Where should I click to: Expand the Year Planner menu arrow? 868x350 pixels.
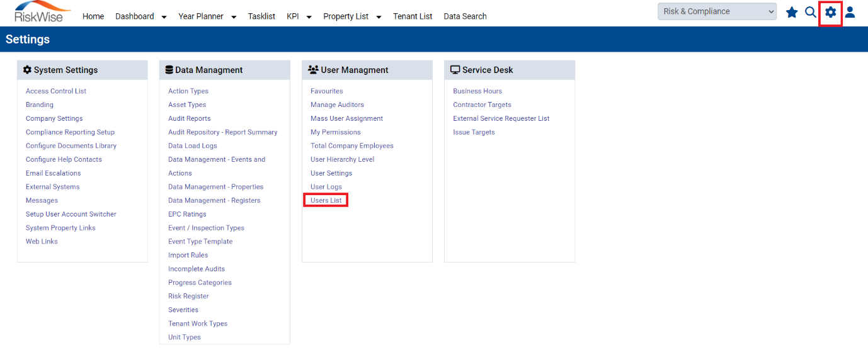click(x=234, y=17)
